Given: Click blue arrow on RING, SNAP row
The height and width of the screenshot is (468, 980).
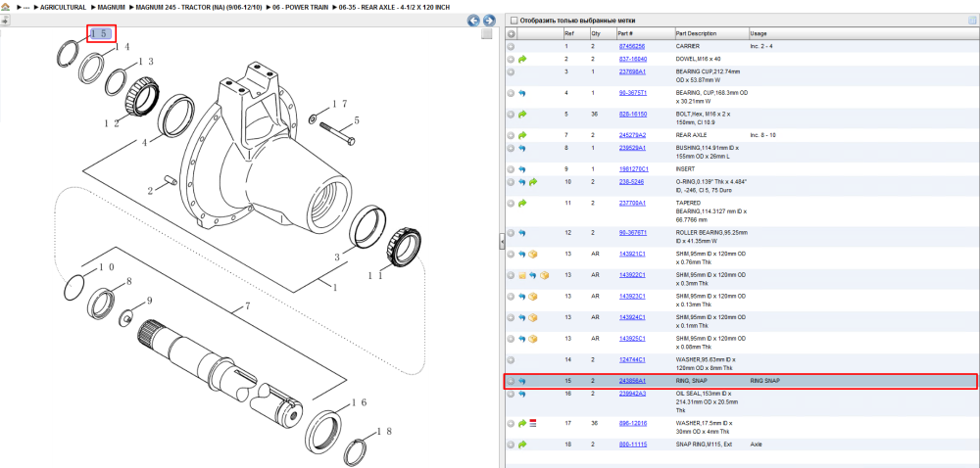Looking at the screenshot, I should point(522,381).
